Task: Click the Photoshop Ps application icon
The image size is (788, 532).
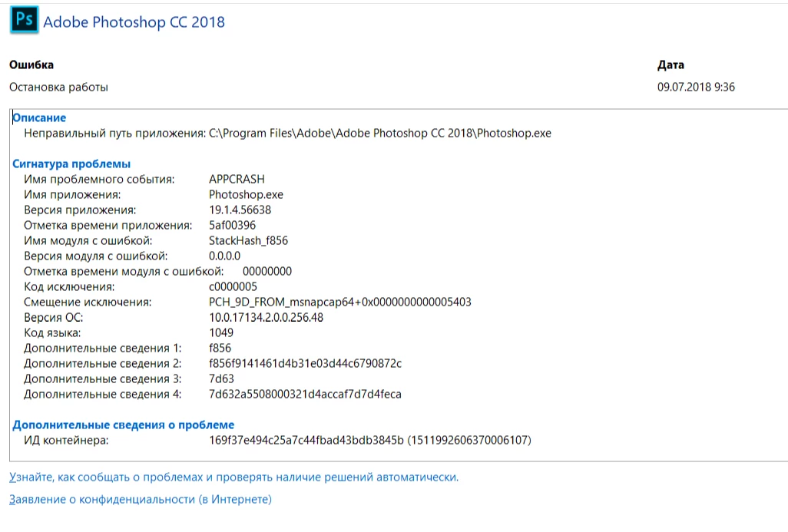Action: click(x=24, y=20)
